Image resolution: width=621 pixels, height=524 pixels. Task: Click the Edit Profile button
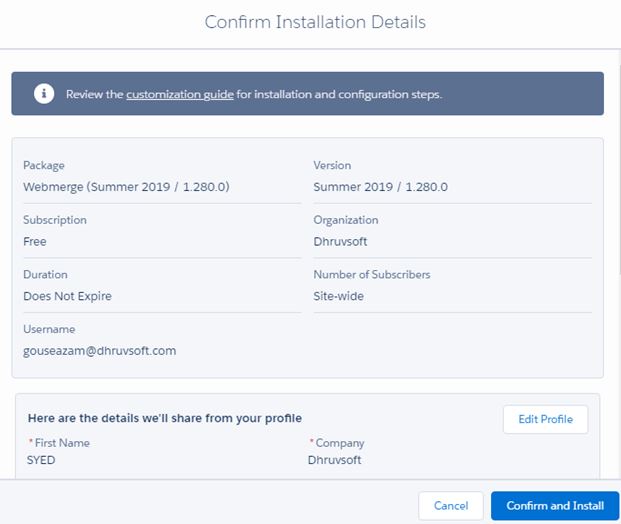coord(545,419)
